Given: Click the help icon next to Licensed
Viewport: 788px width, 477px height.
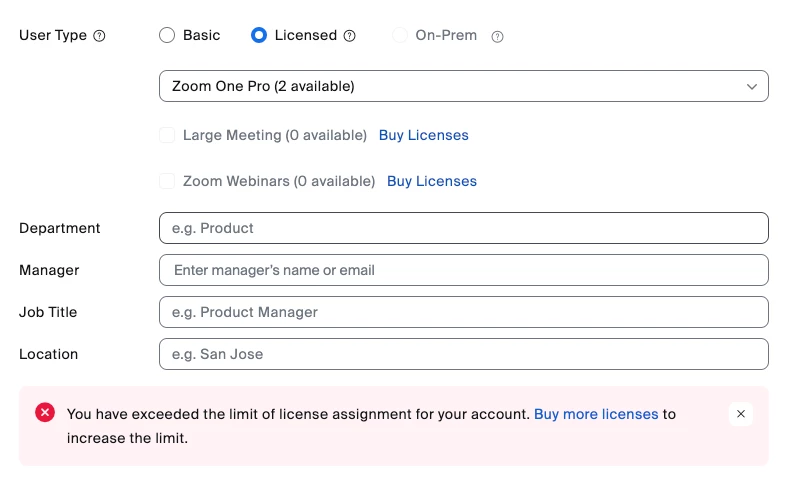Looking at the screenshot, I should pos(350,36).
